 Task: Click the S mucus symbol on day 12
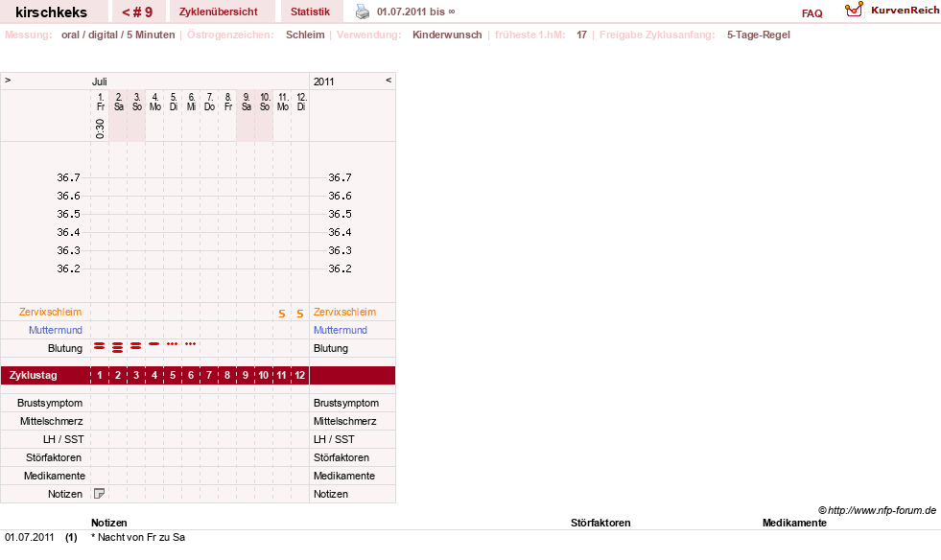pos(300,314)
